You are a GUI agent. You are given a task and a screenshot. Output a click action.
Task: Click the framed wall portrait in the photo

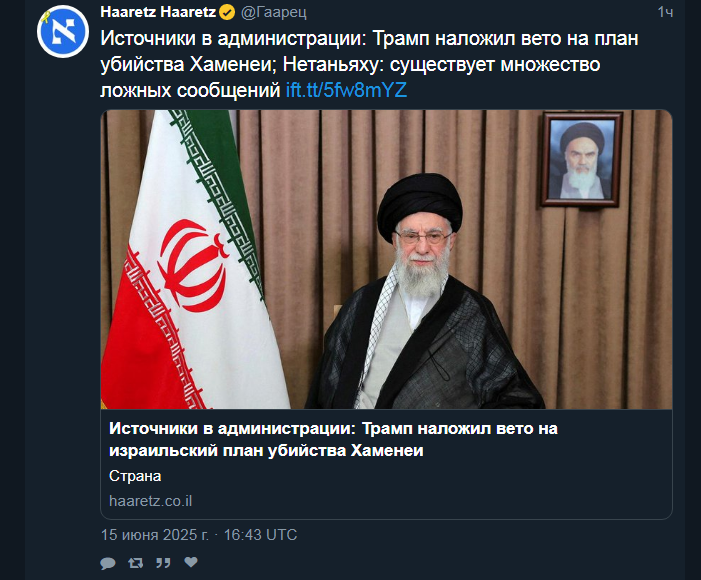(581, 160)
